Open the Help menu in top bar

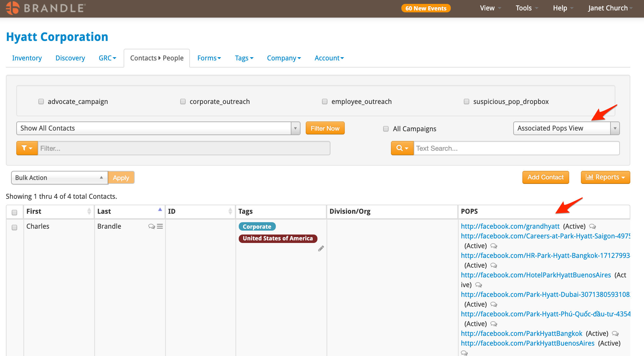[563, 8]
